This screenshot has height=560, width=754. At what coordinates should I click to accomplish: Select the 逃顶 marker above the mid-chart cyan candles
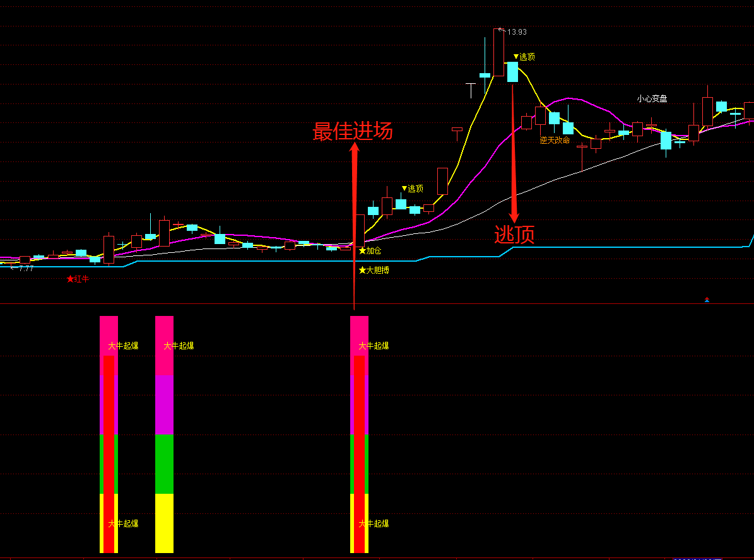coord(413,189)
